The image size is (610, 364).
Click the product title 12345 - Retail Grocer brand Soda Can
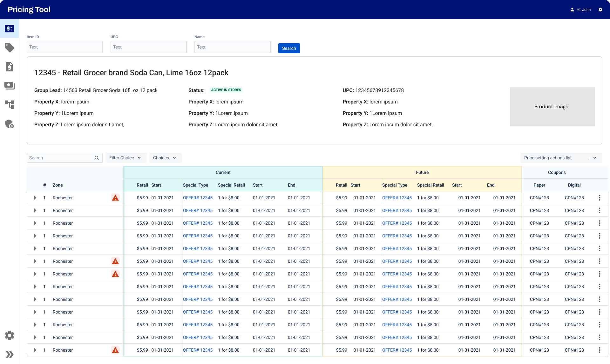pyautogui.click(x=131, y=73)
